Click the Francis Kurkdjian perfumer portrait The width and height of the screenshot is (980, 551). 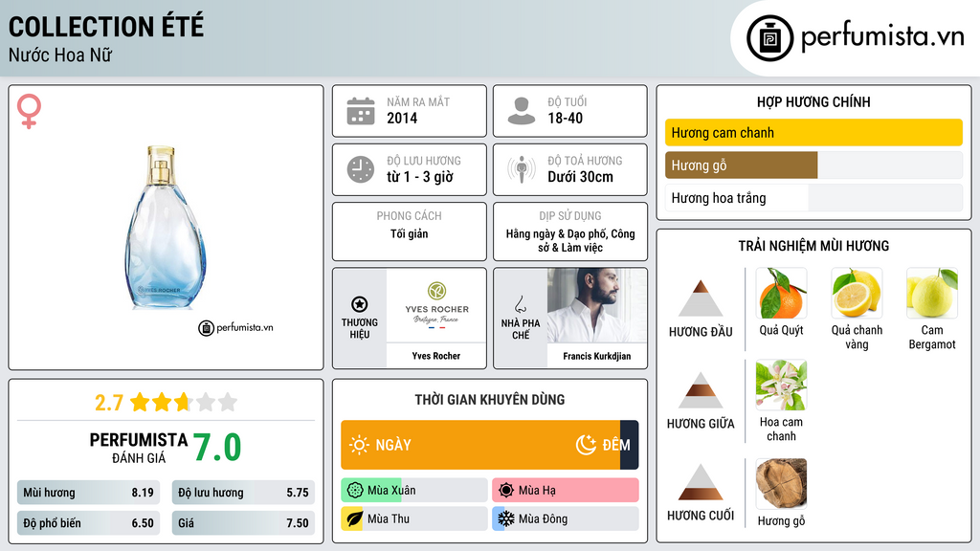point(597,305)
